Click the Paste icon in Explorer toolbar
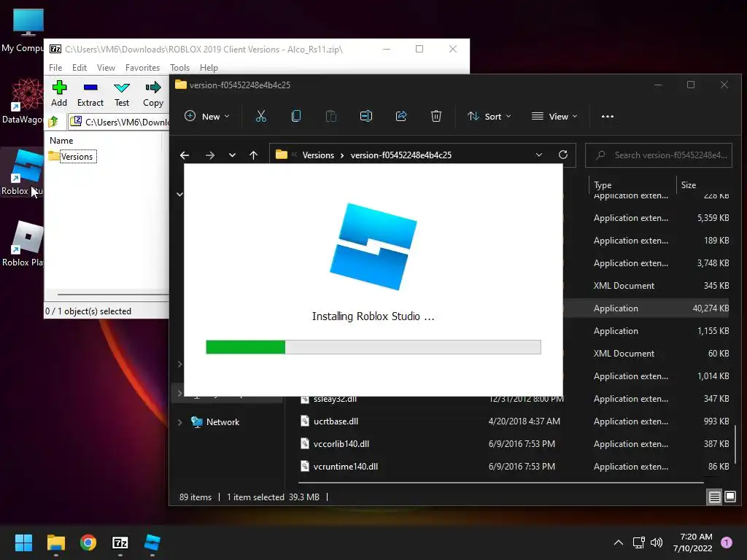747x560 pixels. click(330, 116)
